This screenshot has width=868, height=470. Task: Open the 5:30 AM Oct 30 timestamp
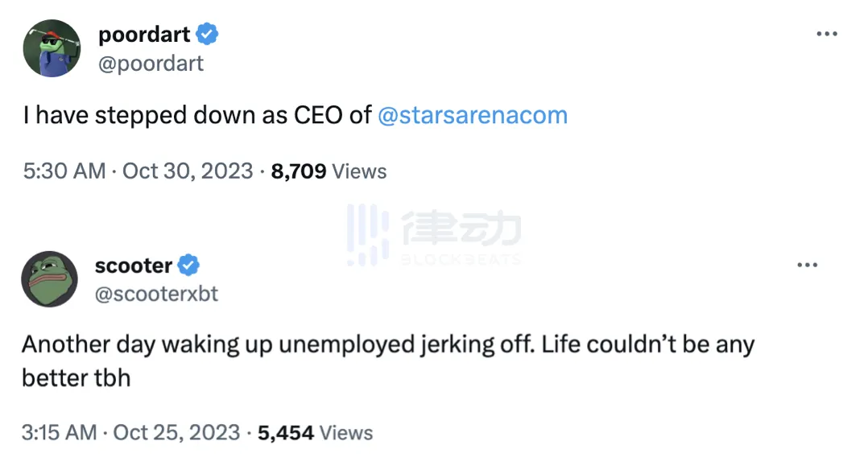[138, 171]
